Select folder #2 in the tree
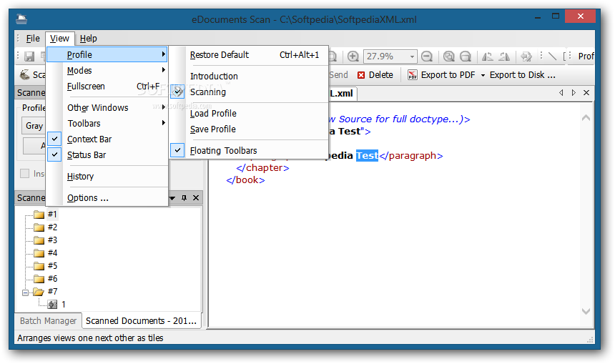The image size is (615, 364). click(46, 227)
